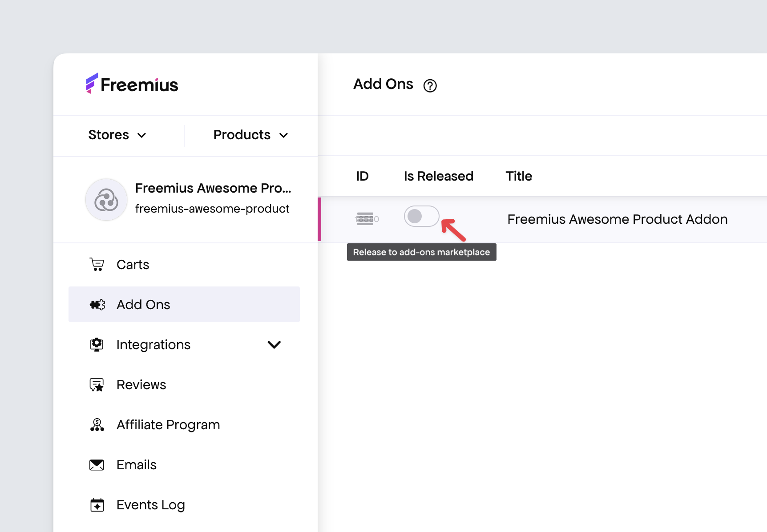Click the Is Released column header
Image resolution: width=767 pixels, height=532 pixels.
click(x=439, y=176)
